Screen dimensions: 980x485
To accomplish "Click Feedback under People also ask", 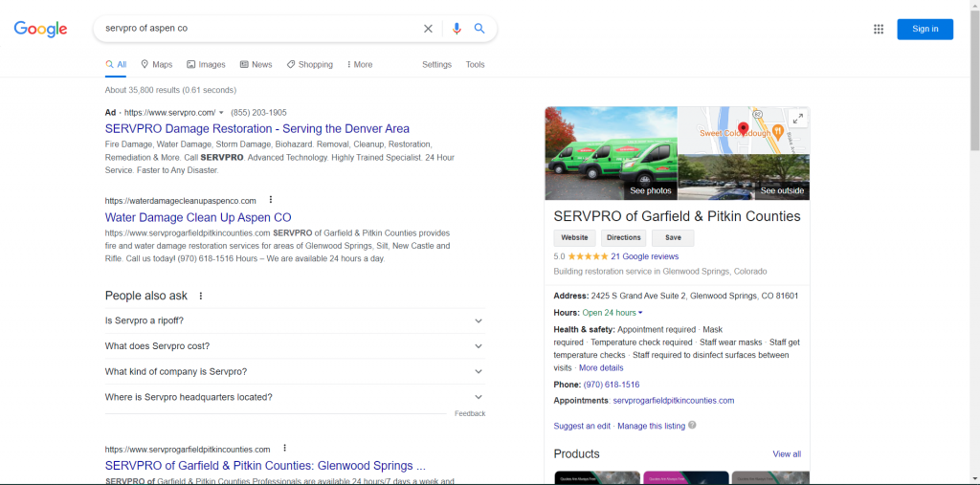I will tap(470, 414).
